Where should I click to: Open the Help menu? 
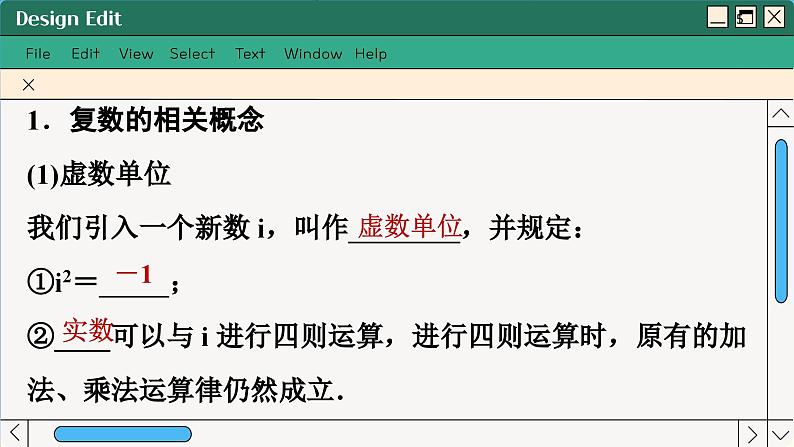(x=370, y=54)
